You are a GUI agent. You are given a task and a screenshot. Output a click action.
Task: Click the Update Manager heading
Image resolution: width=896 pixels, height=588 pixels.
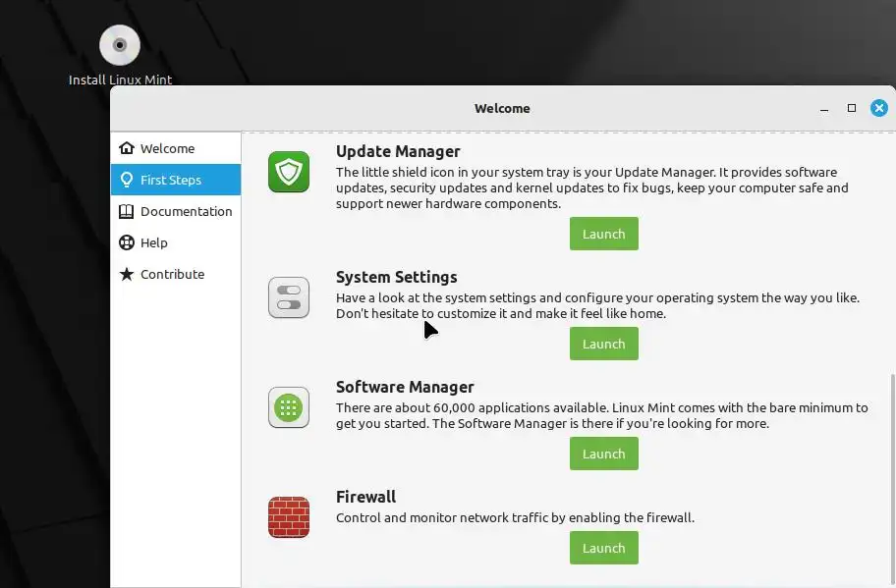pyautogui.click(x=398, y=151)
